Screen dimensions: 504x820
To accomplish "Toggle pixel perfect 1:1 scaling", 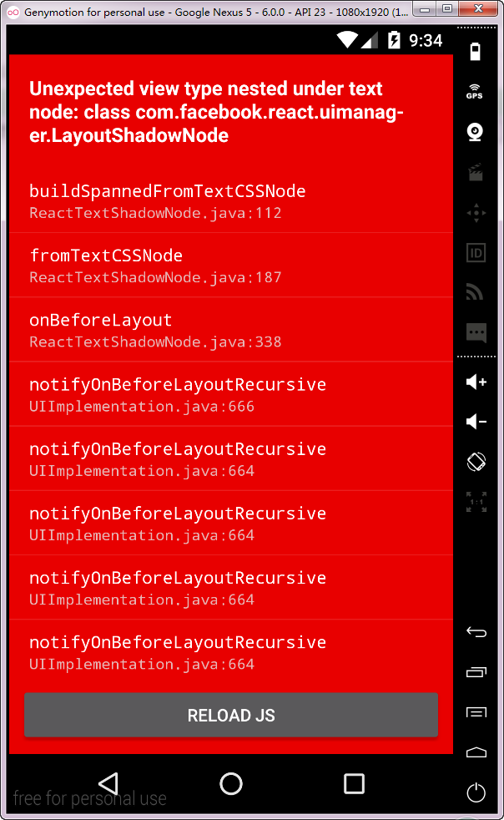I will point(476,502).
